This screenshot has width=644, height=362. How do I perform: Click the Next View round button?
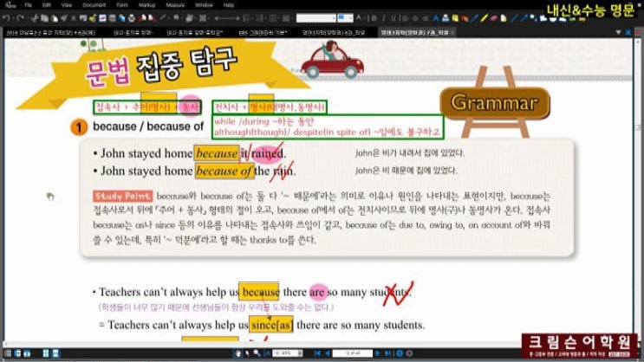pyautogui.click(x=409, y=353)
